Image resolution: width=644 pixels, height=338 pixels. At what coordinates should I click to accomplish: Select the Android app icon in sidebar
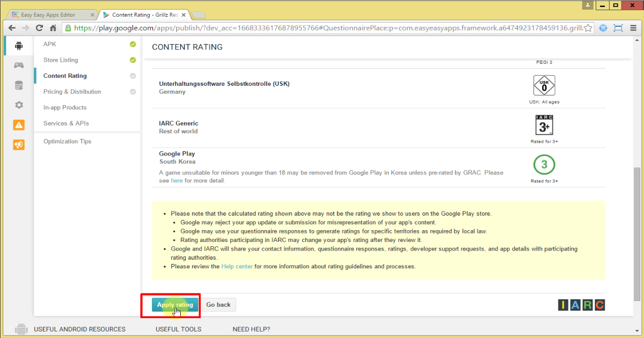[18, 46]
